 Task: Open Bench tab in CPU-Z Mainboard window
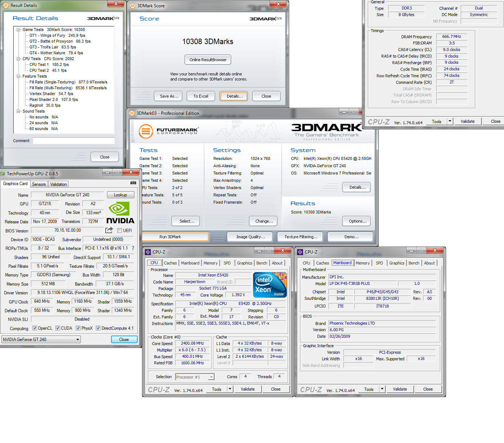tap(414, 263)
